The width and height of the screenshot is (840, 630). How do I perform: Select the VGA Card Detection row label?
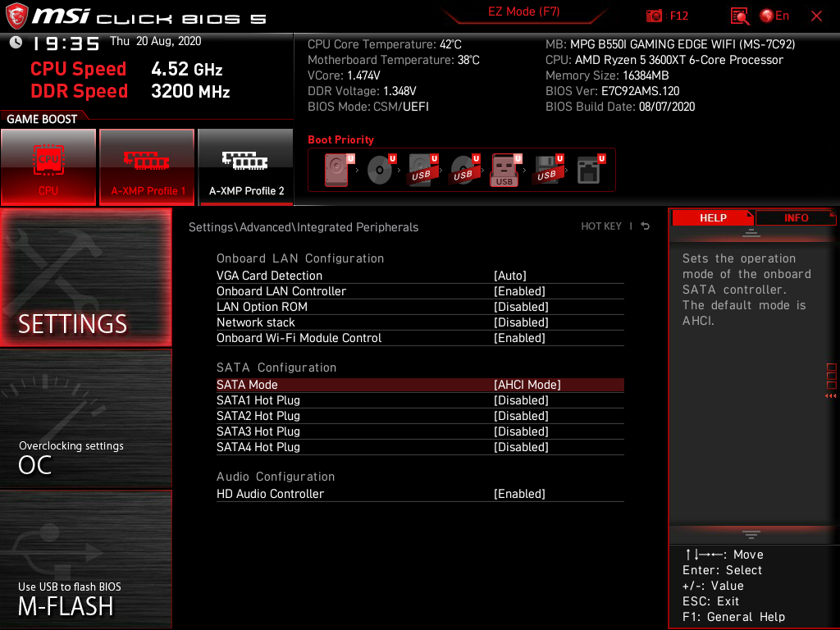click(269, 276)
